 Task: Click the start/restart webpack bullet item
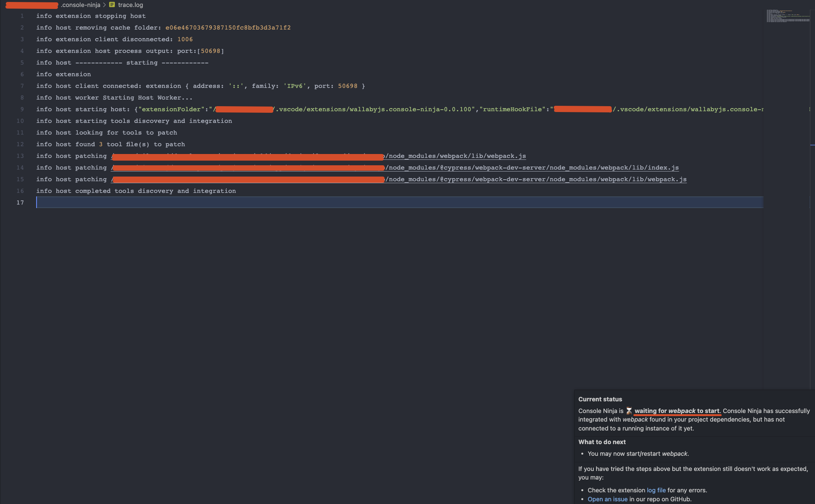638,453
